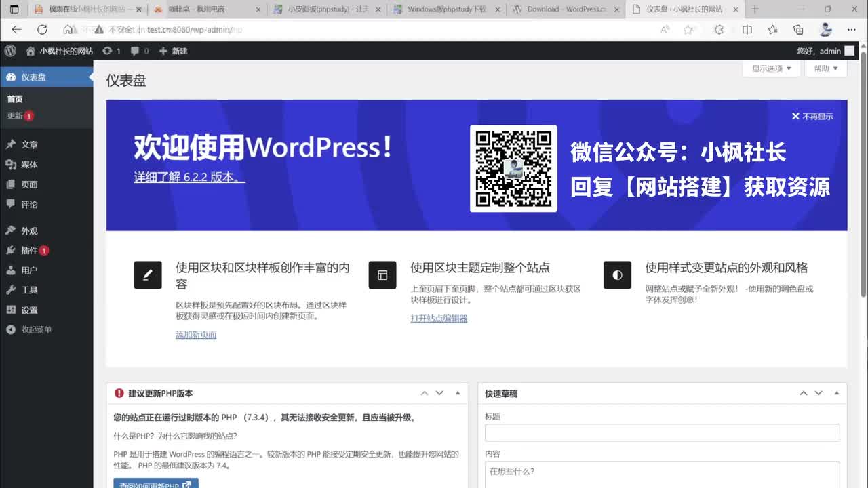Click the 内容 draft content textarea
868x488 pixels.
point(663,474)
